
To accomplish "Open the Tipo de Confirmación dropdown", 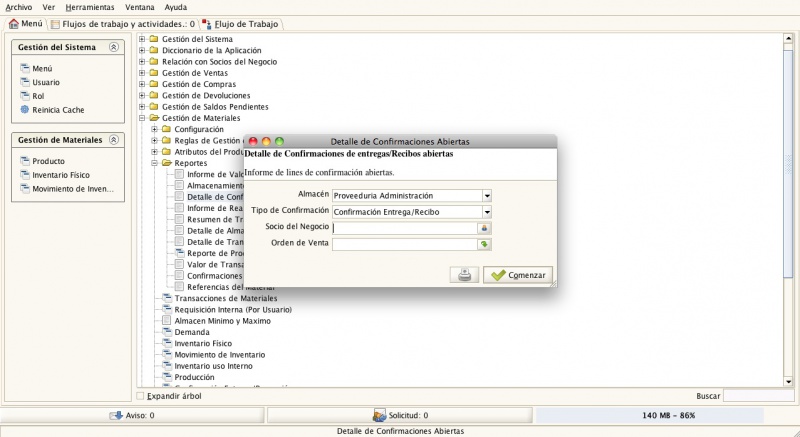I will [487, 212].
